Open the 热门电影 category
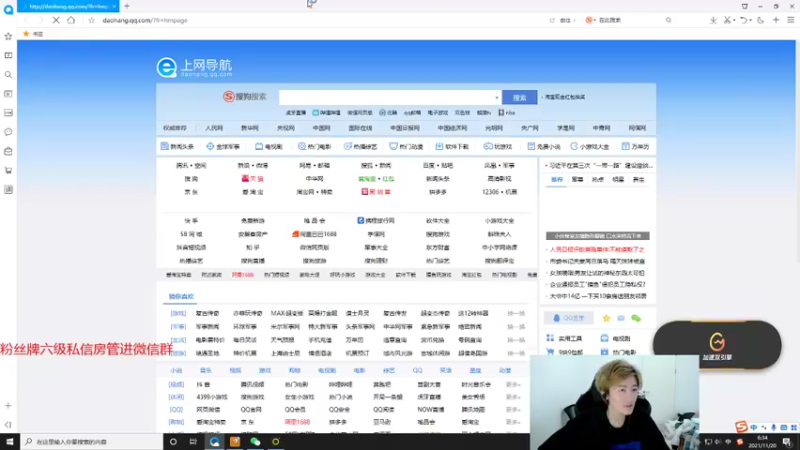This screenshot has height=450, width=800. coord(314,146)
